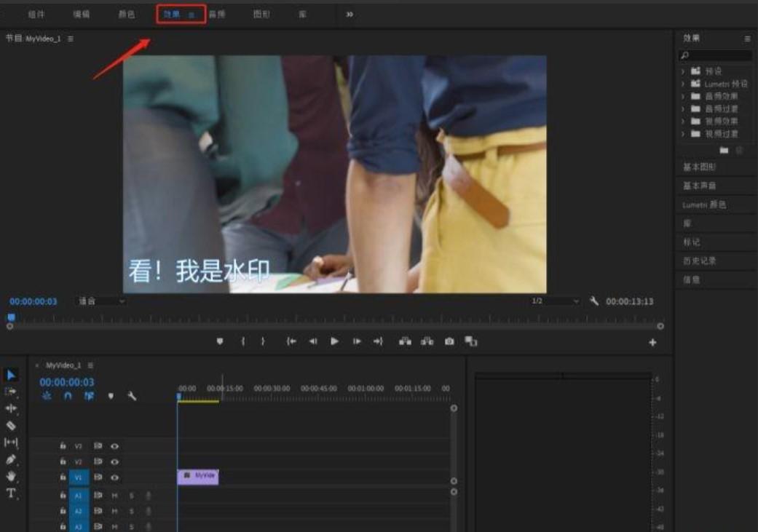Switch to the 颜色 workspace tab
758x532 pixels.
click(x=127, y=14)
